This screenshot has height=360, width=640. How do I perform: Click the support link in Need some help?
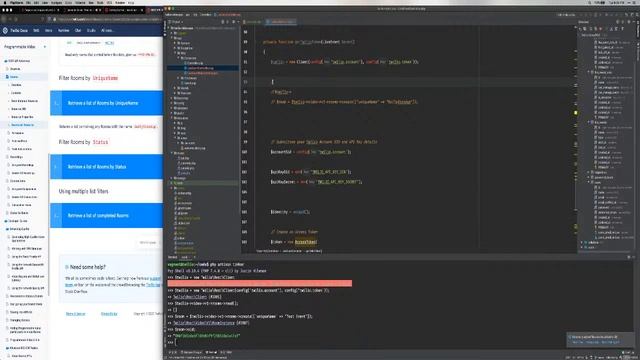[155, 278]
